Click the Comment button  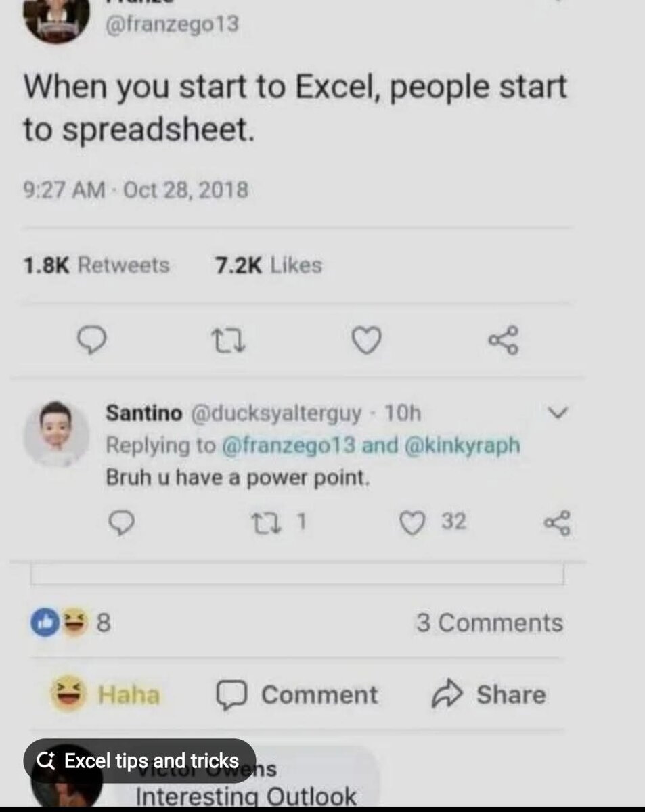[296, 695]
